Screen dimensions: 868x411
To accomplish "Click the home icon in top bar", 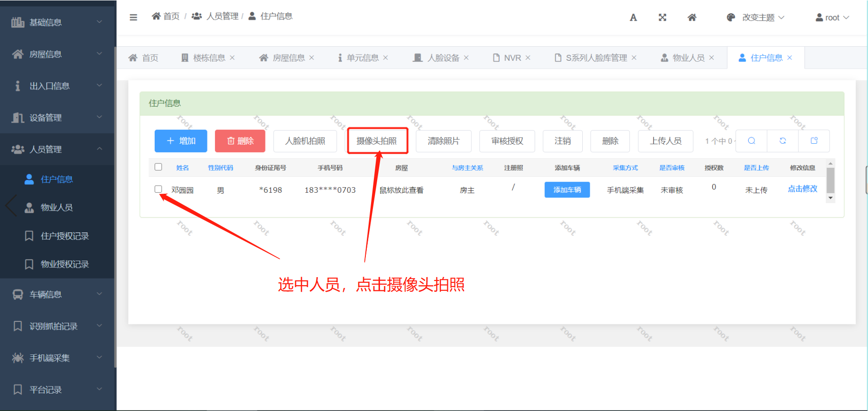I will [692, 17].
